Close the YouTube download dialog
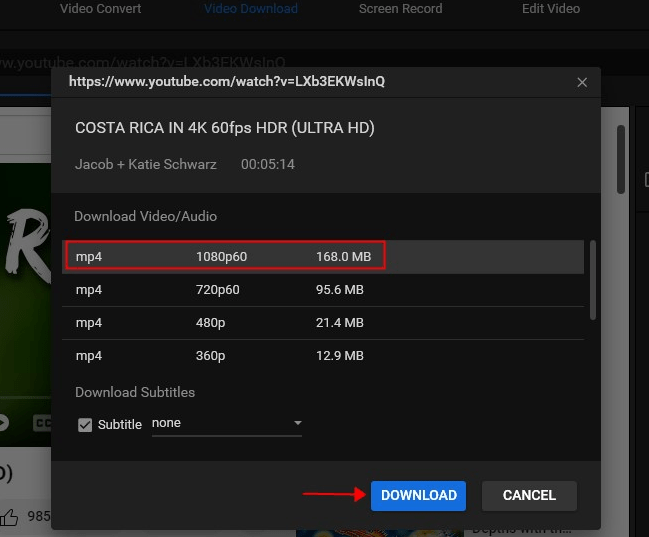The height and width of the screenshot is (537, 649). (x=582, y=82)
